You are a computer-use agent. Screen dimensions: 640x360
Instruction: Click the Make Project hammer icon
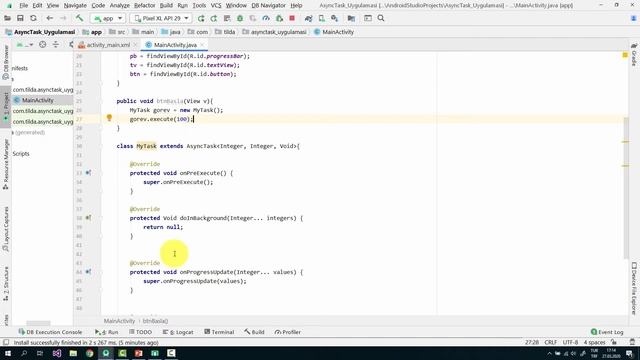79,18
